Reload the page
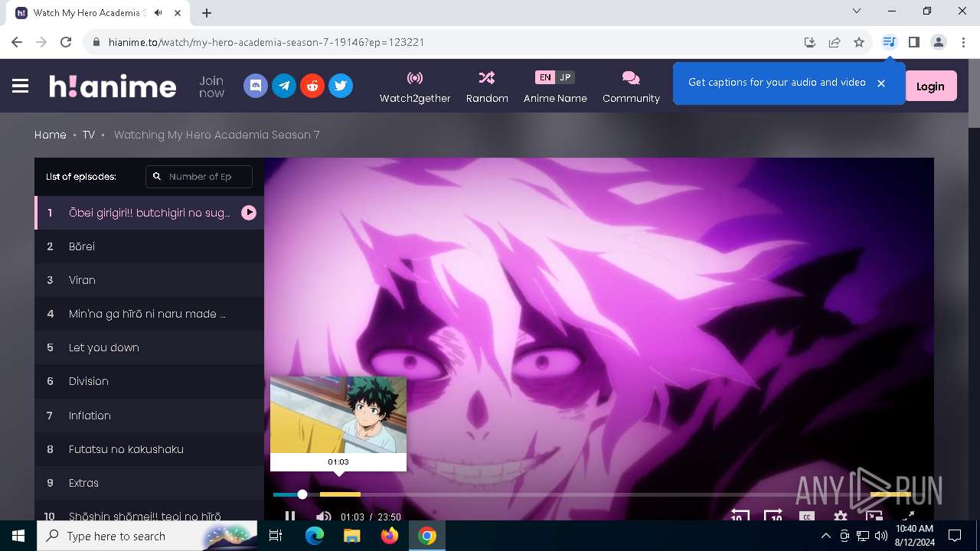 point(66,42)
